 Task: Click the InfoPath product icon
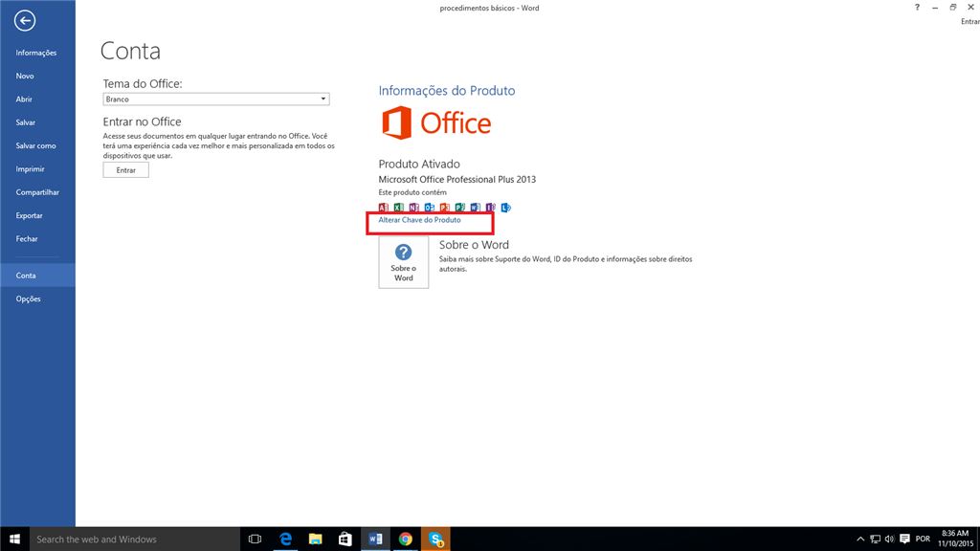pos(491,208)
